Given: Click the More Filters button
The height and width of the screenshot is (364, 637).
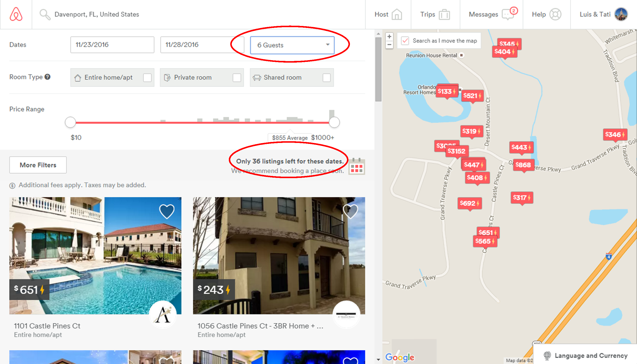Looking at the screenshot, I should click(38, 165).
